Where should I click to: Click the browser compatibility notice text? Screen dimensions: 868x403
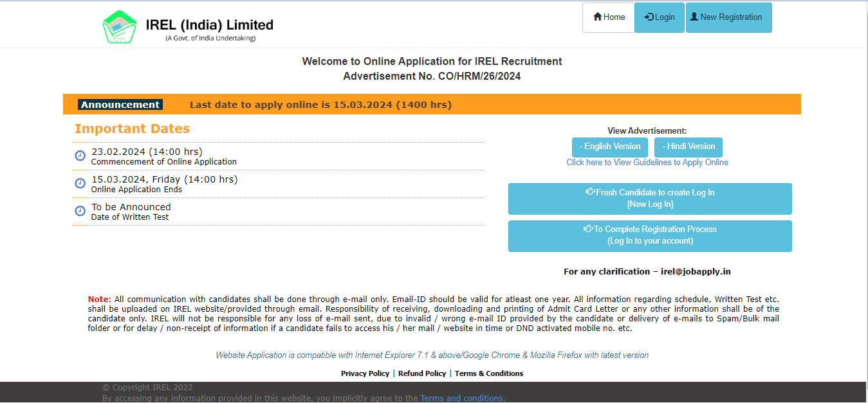pos(432,355)
